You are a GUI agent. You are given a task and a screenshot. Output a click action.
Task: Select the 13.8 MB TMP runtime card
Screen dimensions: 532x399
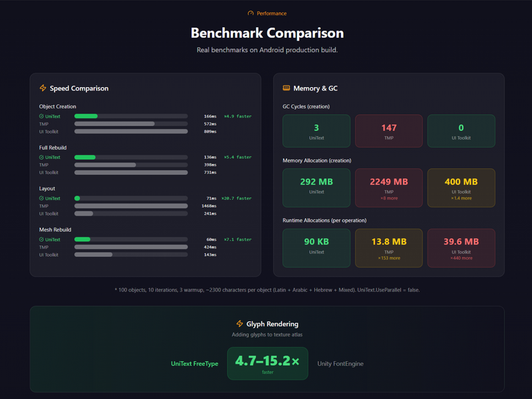click(x=389, y=248)
